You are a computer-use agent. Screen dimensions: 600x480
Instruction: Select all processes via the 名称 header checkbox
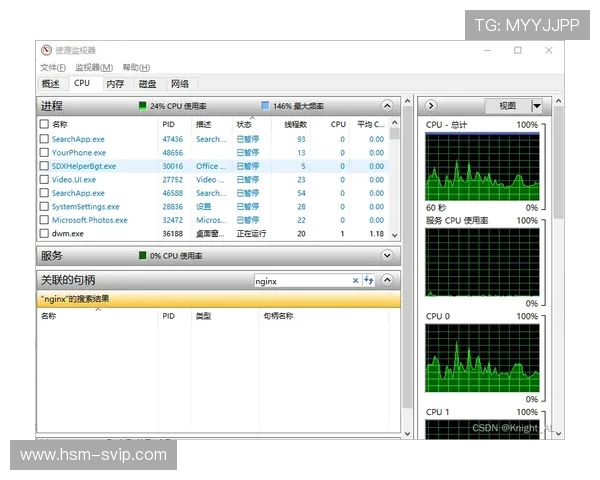tap(44, 125)
